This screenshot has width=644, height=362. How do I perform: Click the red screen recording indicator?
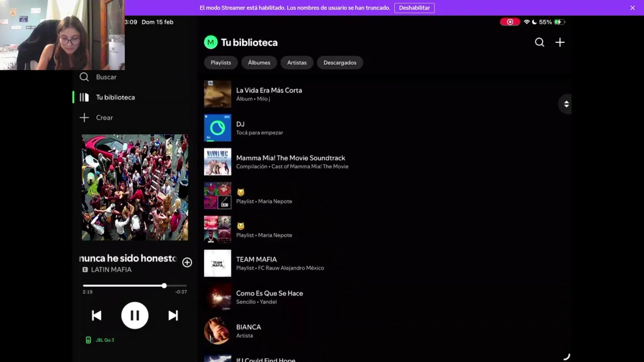pyautogui.click(x=510, y=22)
